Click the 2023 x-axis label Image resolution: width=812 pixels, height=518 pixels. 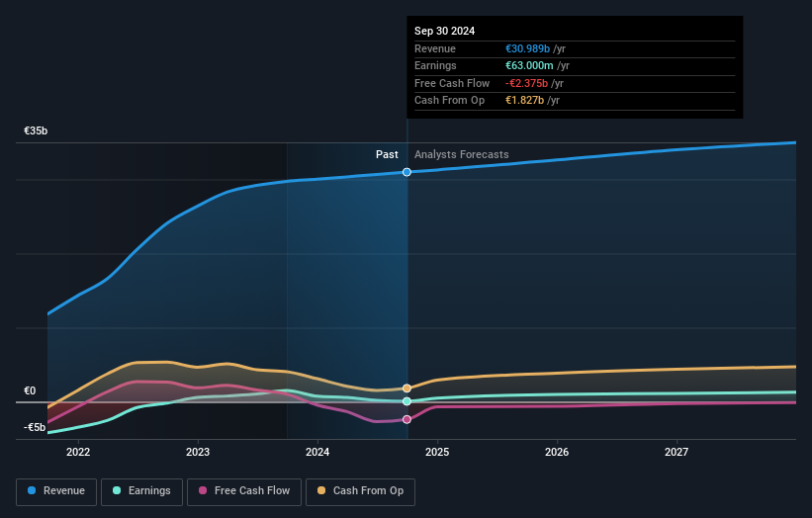click(x=198, y=452)
